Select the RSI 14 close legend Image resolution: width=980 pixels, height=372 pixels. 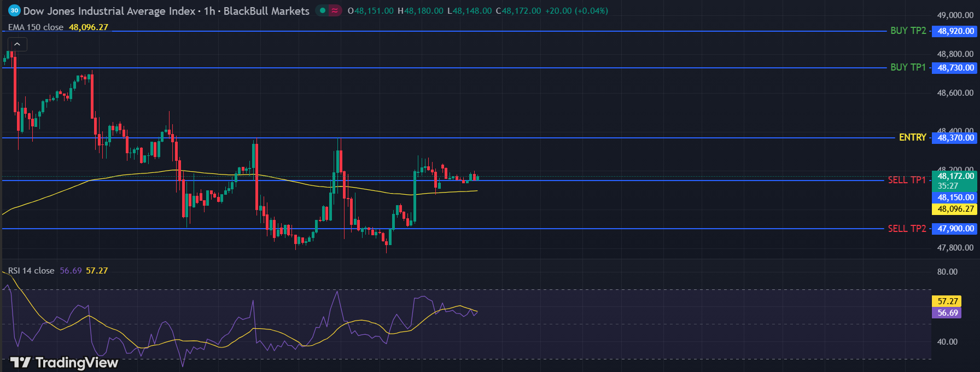click(31, 271)
